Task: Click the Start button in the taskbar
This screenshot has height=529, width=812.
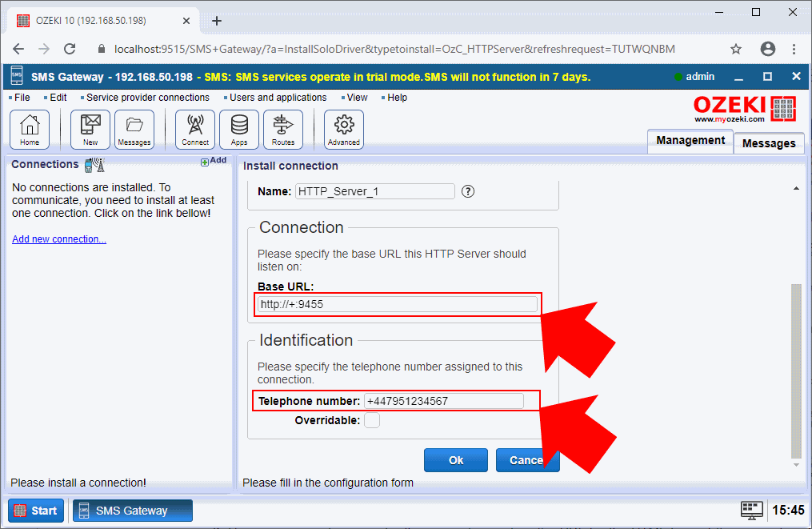Action: (x=36, y=511)
